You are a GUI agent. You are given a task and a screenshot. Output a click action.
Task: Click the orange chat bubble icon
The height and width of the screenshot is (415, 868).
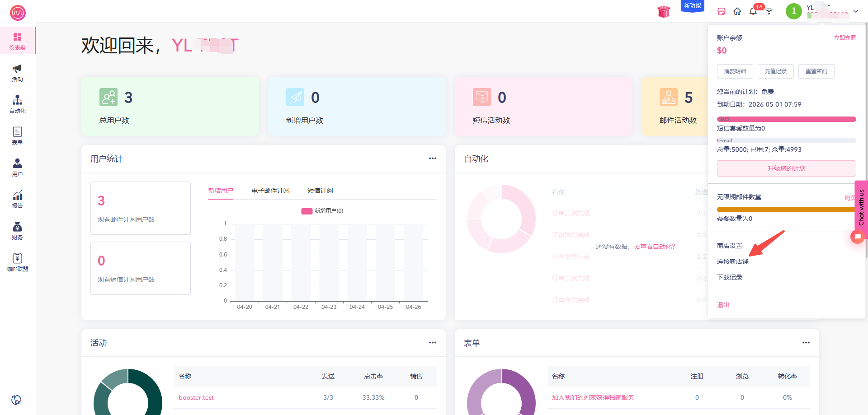[858, 237]
